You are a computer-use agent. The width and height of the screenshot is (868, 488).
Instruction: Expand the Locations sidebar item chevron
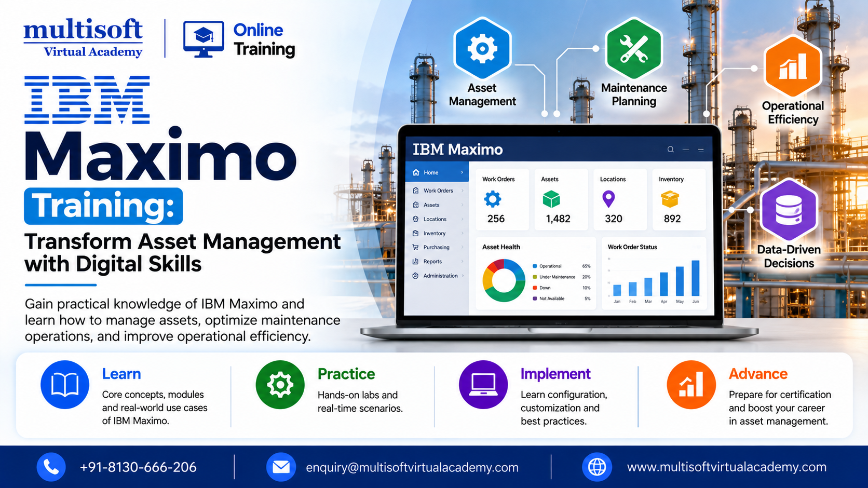pos(462,219)
